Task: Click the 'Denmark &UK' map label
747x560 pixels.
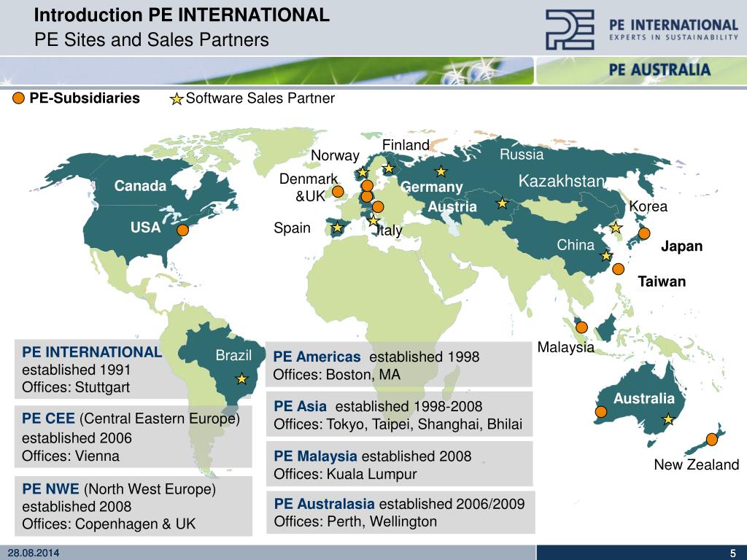Action: (309, 187)
